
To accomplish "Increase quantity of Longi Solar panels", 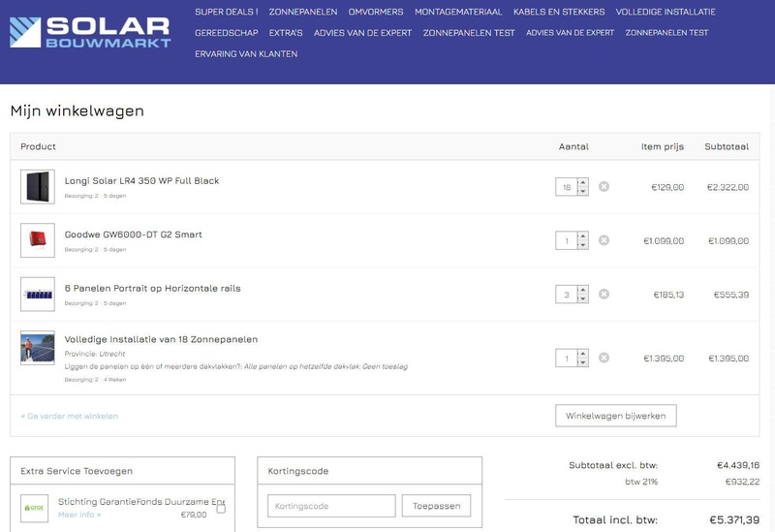I will tap(583, 182).
